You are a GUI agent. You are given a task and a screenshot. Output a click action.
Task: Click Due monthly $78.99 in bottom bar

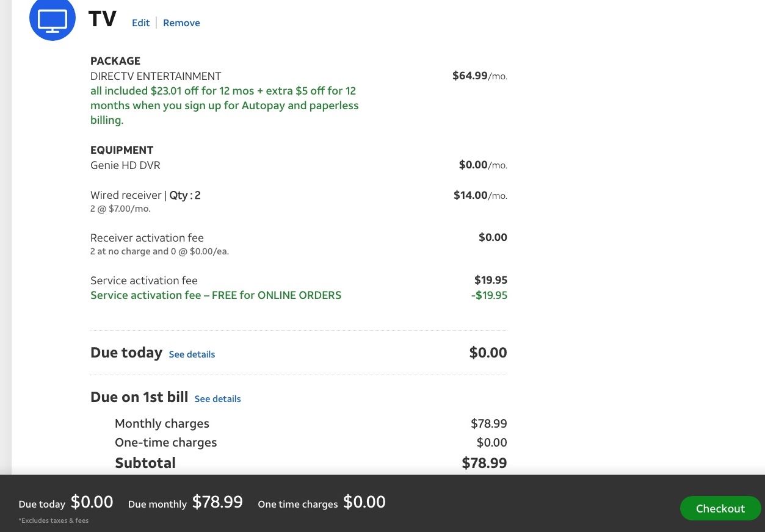(x=186, y=502)
